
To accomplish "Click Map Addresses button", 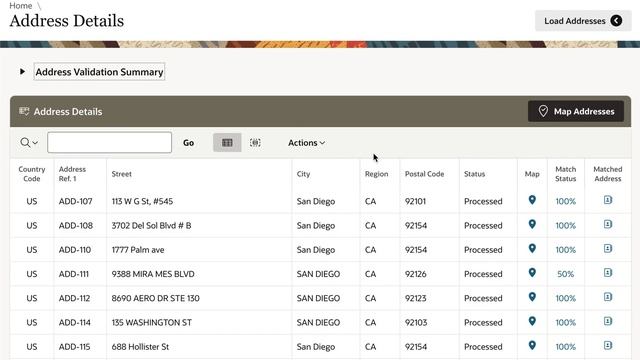I will [576, 111].
